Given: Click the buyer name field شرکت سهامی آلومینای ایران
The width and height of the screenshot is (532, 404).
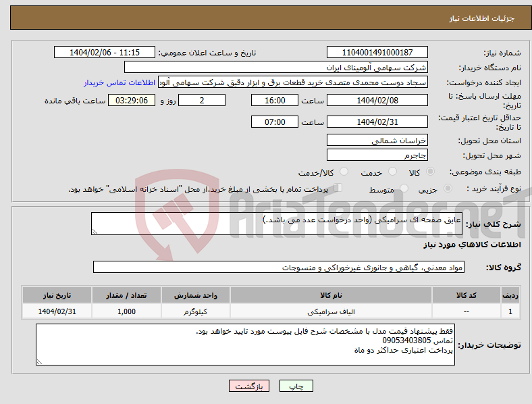Looking at the screenshot, I should (276, 67).
